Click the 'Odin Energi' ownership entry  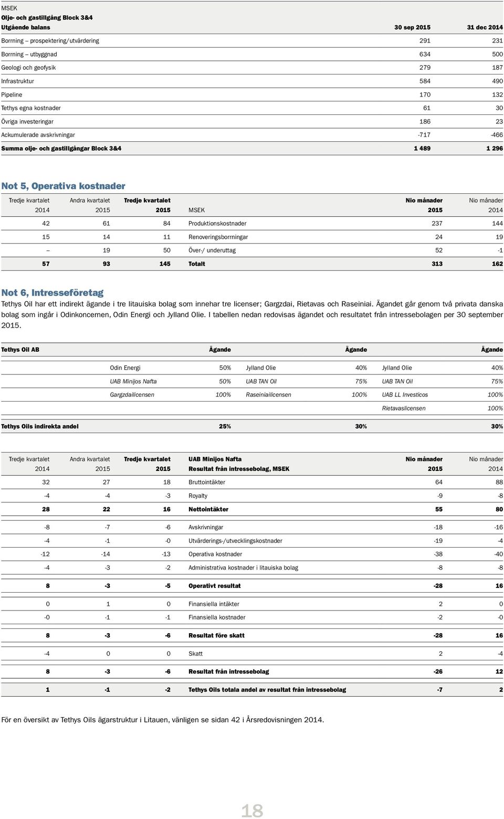click(x=125, y=368)
